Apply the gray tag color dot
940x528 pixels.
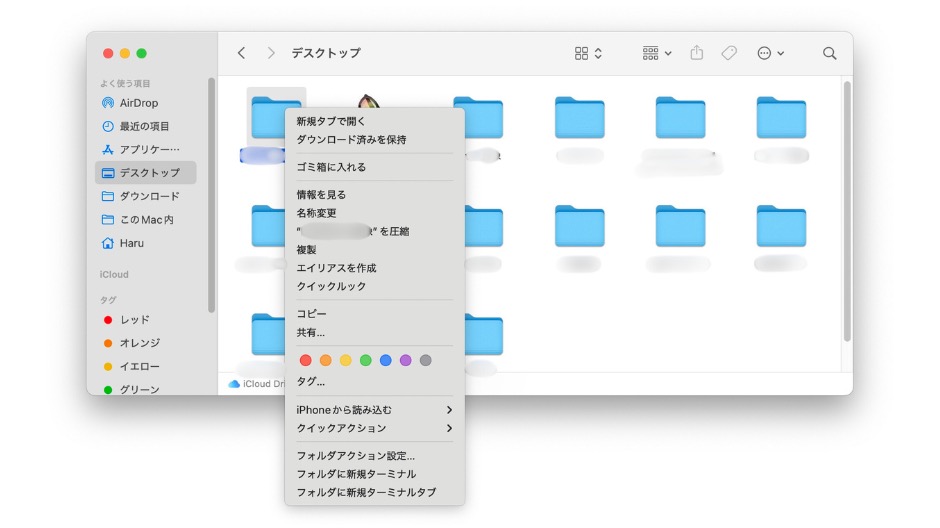(x=426, y=360)
